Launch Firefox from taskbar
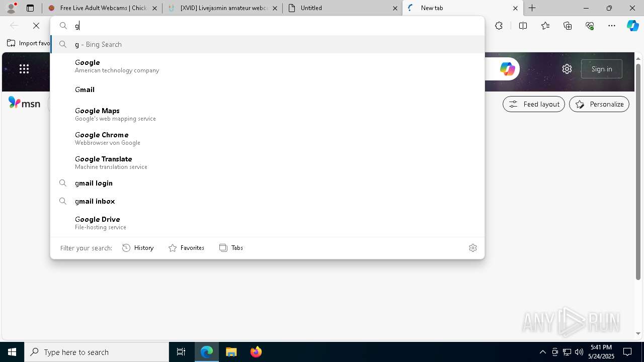This screenshot has height=362, width=644. [256, 352]
